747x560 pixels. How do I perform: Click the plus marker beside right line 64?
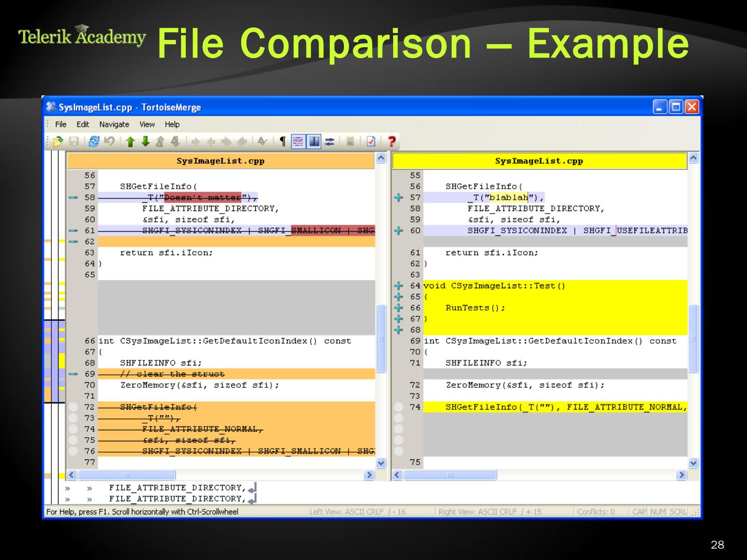tap(398, 286)
